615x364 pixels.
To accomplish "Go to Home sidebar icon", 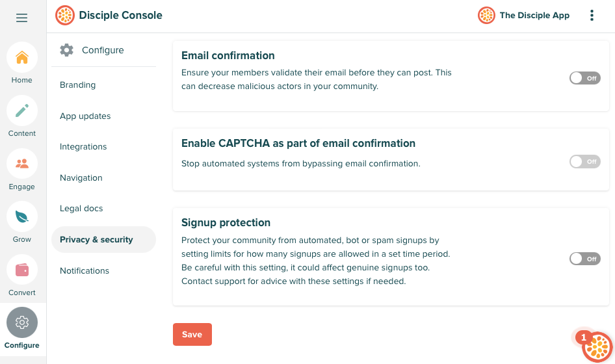I will 22,58.
